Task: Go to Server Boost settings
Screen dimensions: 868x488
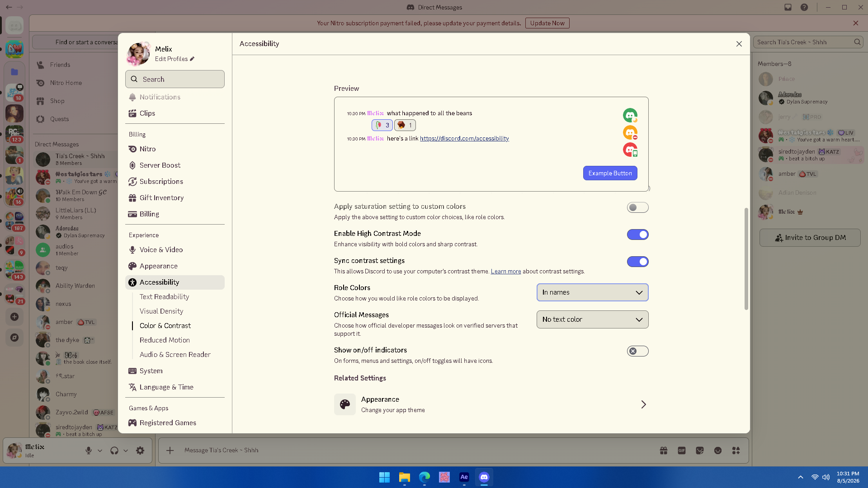Action: [175, 165]
